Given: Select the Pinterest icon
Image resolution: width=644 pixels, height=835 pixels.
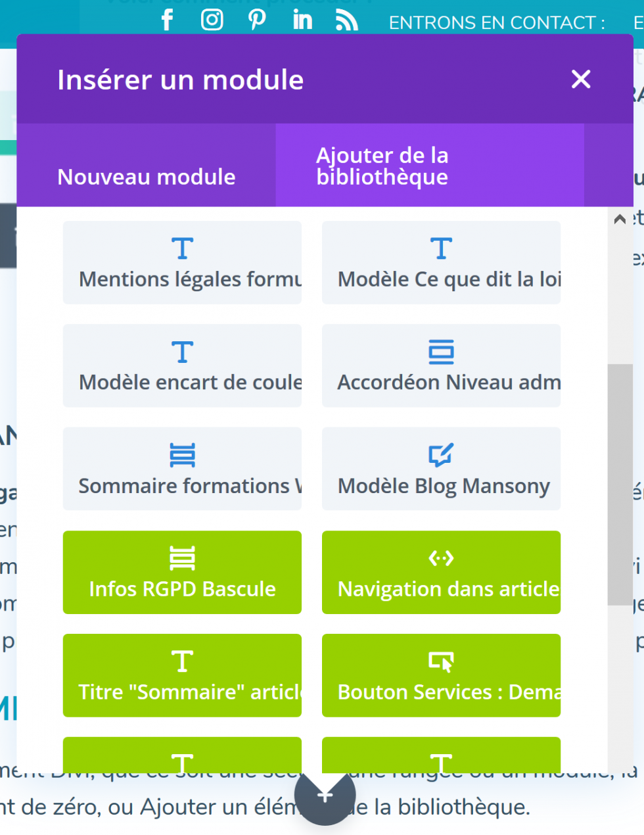Looking at the screenshot, I should coord(256,19).
